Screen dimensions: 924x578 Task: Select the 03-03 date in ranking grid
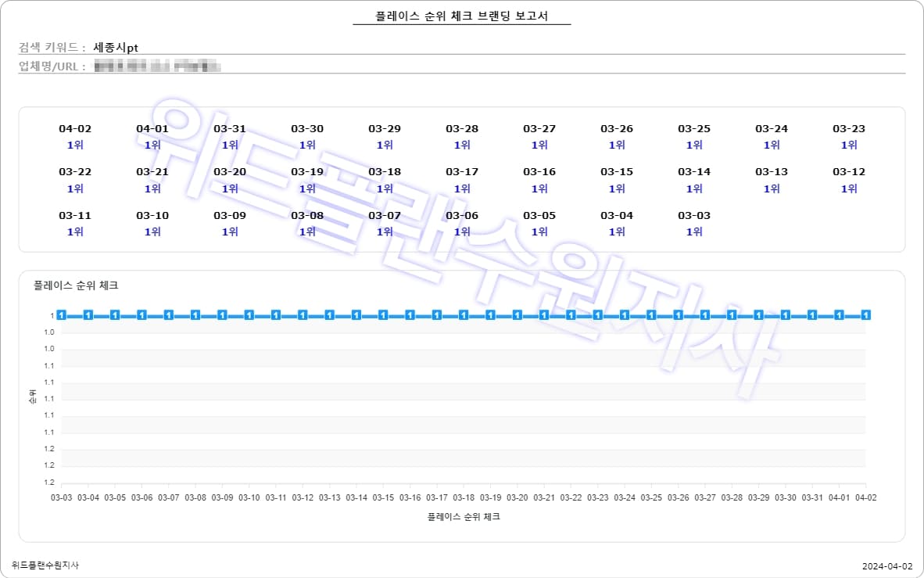[694, 216]
